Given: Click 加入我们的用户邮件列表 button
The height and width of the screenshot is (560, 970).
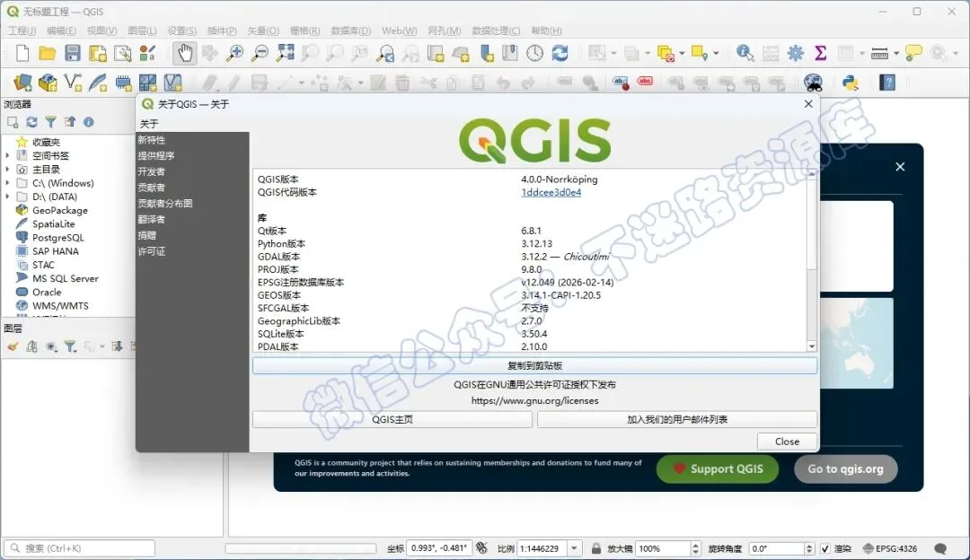Looking at the screenshot, I should [x=677, y=420].
